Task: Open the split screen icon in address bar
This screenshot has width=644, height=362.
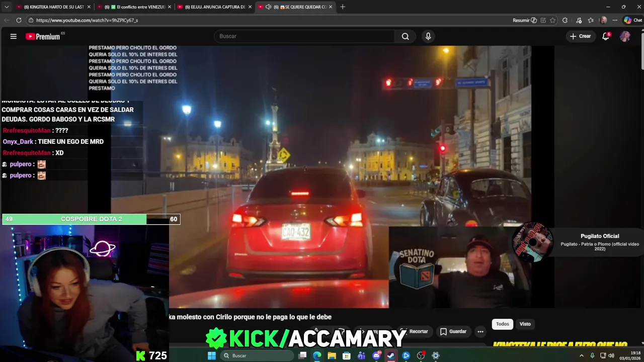Action: 543,20
